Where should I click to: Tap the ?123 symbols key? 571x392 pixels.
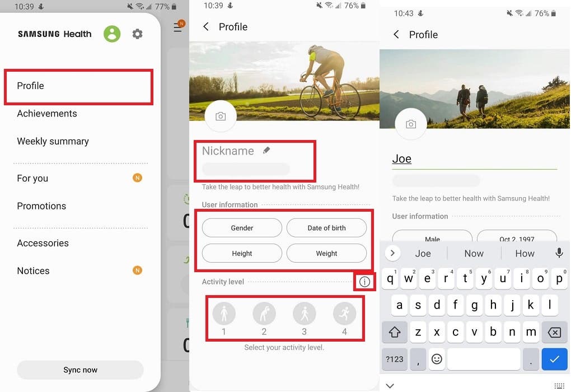click(x=395, y=359)
